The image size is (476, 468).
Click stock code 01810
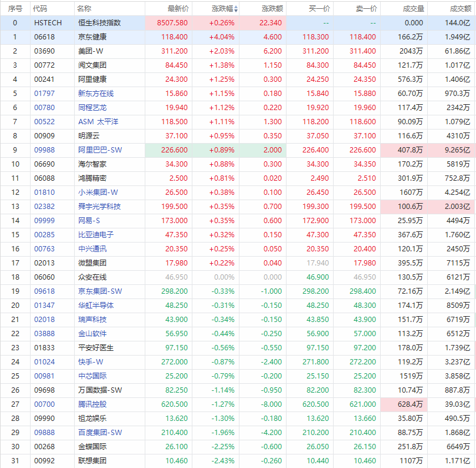(x=44, y=192)
